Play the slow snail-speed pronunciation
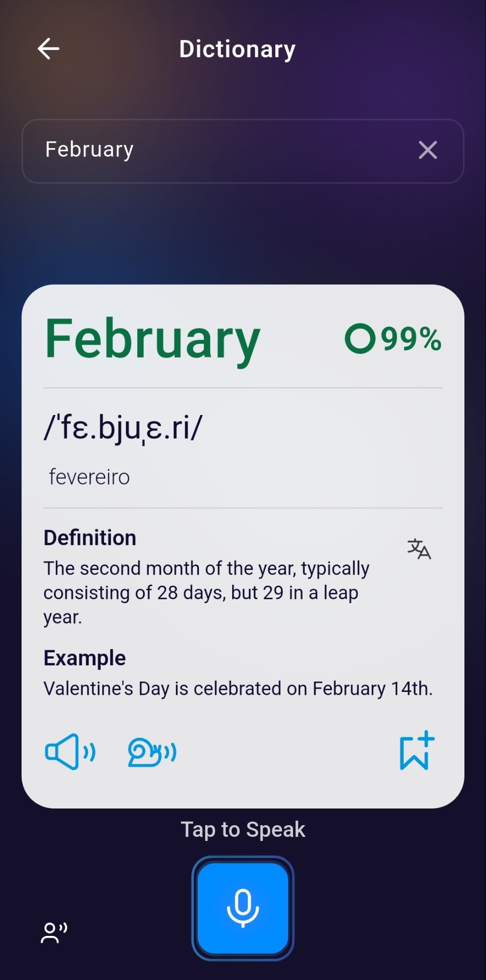 point(152,752)
